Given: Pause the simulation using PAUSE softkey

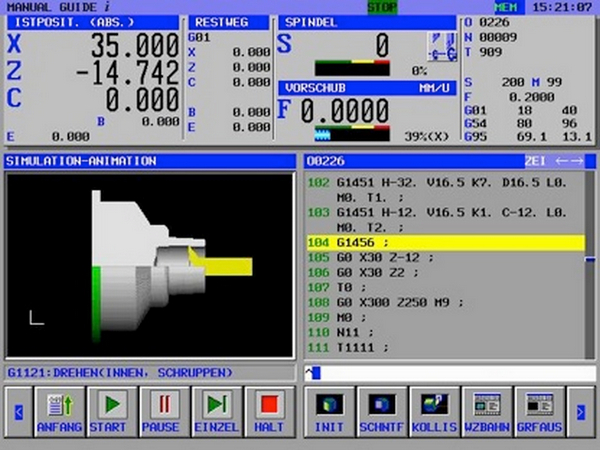Looking at the screenshot, I should (160, 411).
